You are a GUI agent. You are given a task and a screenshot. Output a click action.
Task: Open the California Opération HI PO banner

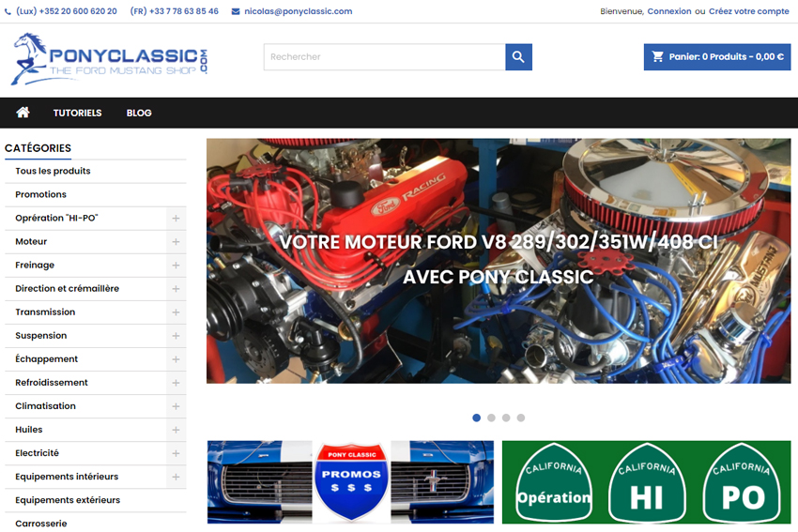coord(646,481)
